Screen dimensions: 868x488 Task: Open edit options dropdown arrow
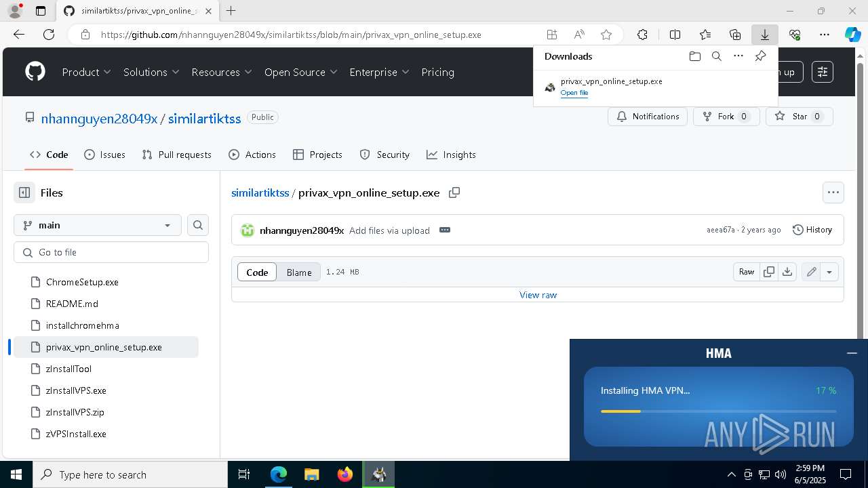[x=829, y=272]
